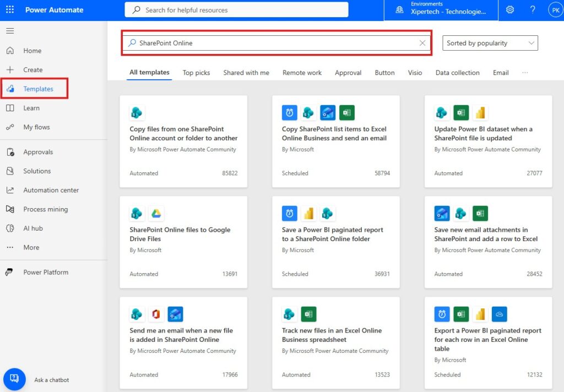Viewport: 564px width, 392px height.
Task: Select the Power Automate app launcher waffle icon
Action: [9, 9]
